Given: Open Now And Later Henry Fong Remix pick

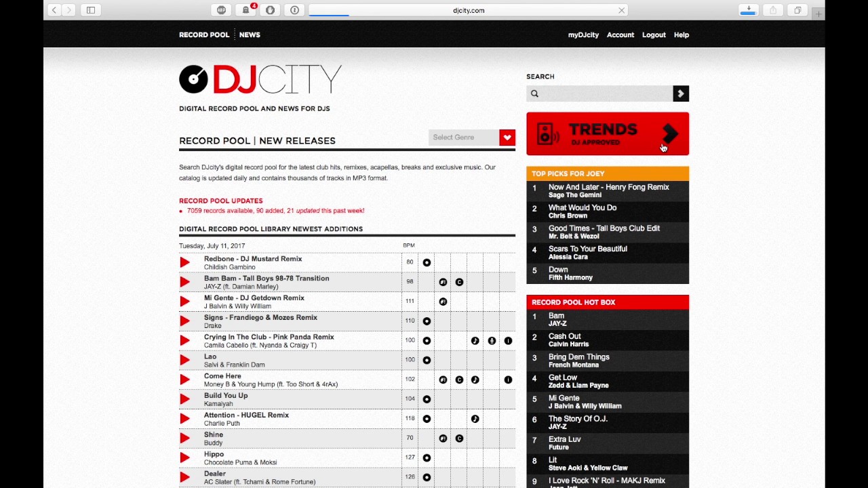Looking at the screenshot, I should click(608, 187).
